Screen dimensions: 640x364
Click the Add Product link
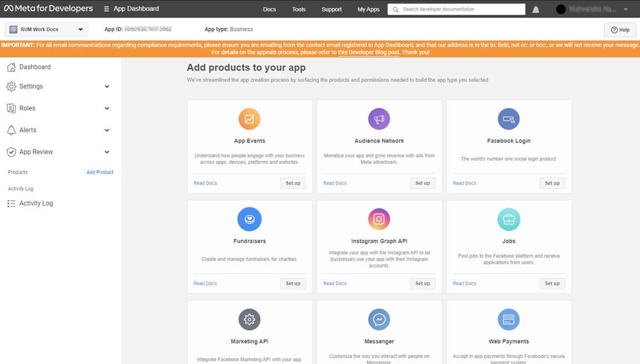click(100, 172)
